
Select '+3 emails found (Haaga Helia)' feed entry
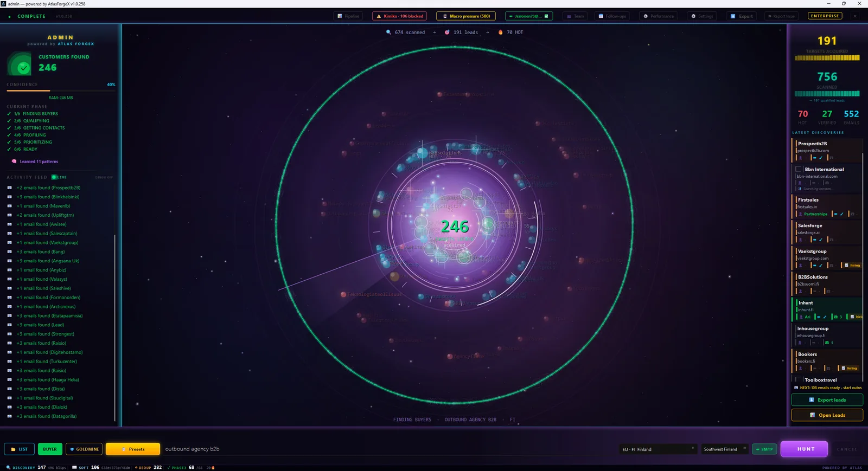[48, 379]
